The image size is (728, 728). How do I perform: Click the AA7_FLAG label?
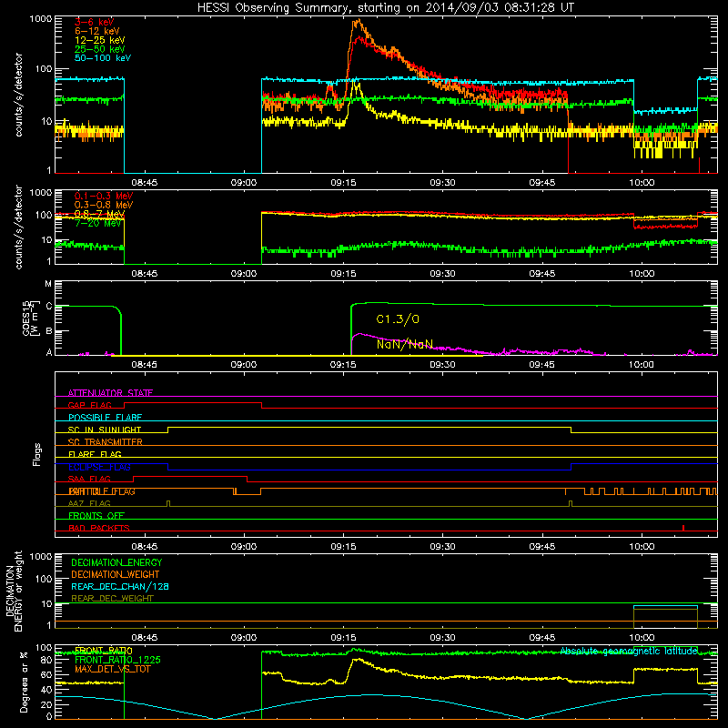89,503
